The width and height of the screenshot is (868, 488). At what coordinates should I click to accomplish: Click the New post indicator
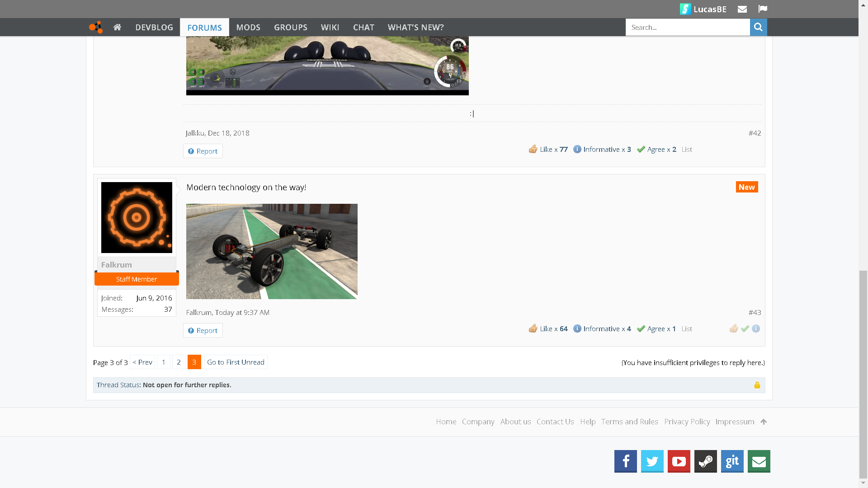pyautogui.click(x=747, y=187)
